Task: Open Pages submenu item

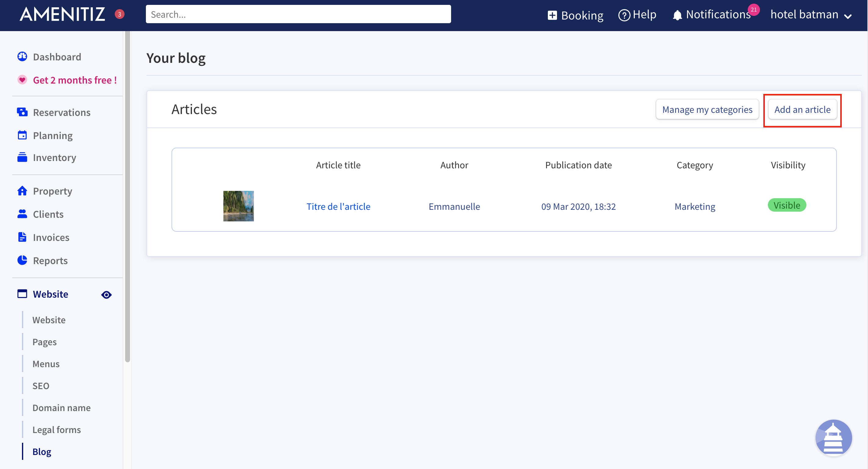Action: point(45,342)
